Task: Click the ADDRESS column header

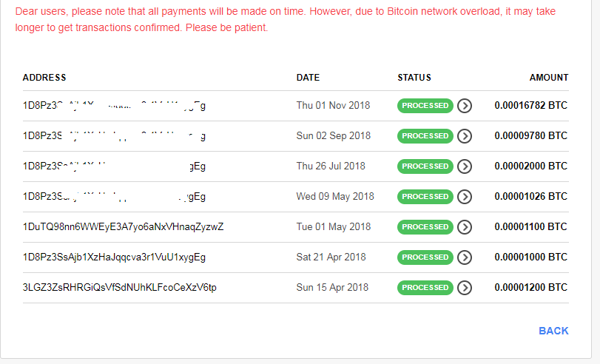Action: click(x=44, y=78)
